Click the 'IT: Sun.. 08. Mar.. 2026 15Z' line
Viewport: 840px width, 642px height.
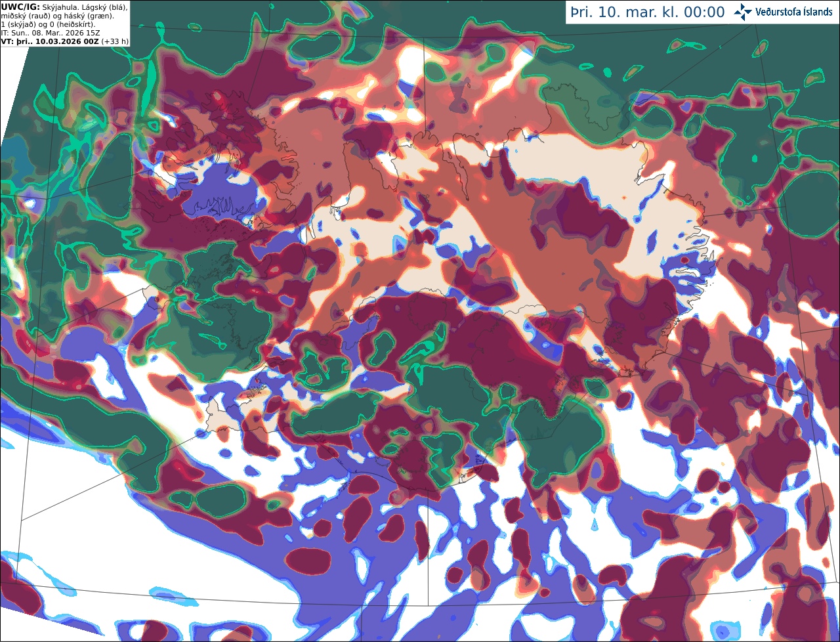pos(51,33)
